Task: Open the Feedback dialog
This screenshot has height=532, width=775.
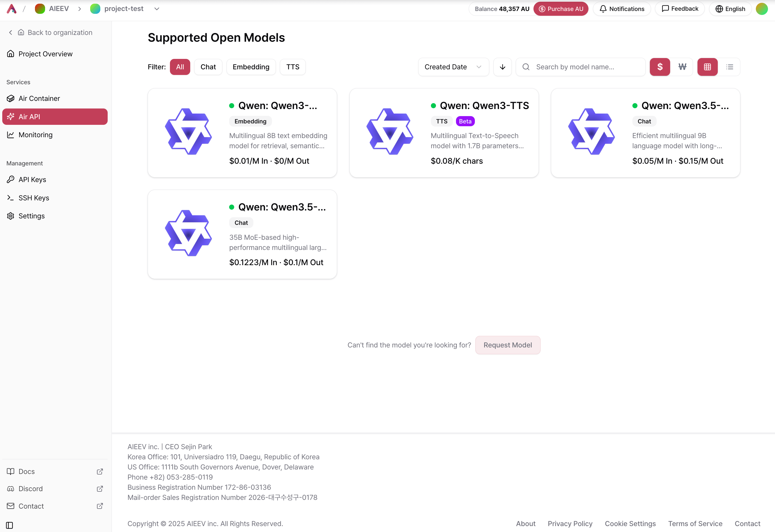Action: [680, 9]
